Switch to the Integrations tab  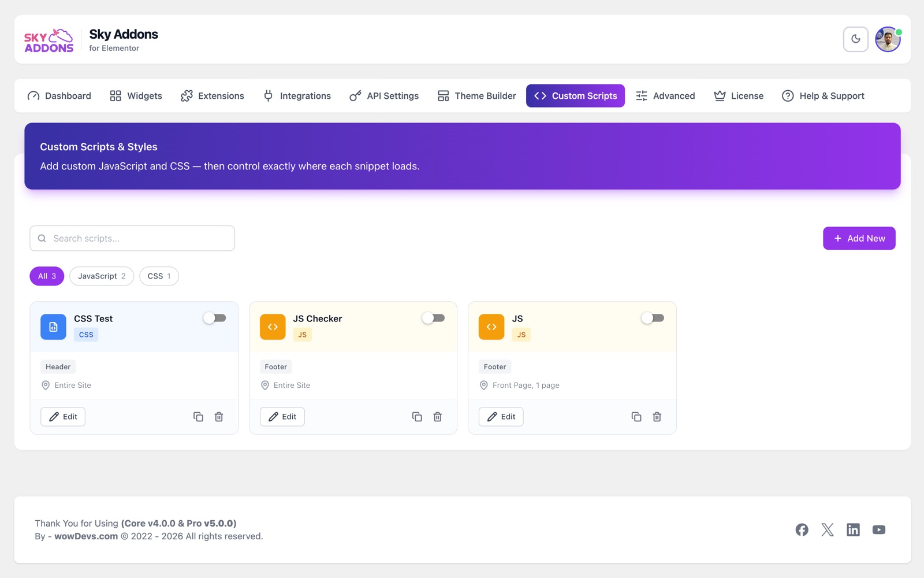click(297, 96)
